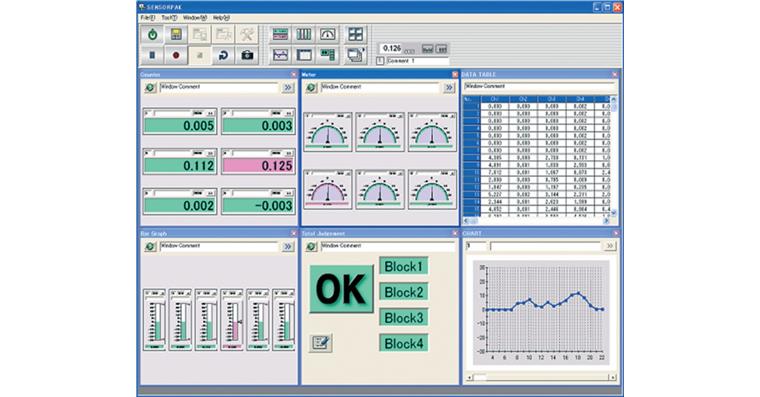Close the Meter window

pyautogui.click(x=455, y=74)
